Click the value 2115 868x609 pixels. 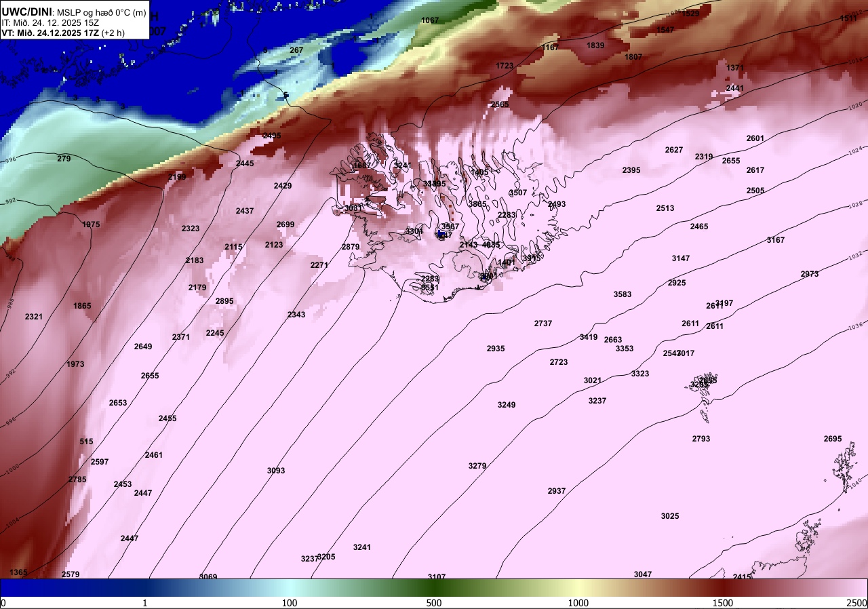[x=233, y=247]
